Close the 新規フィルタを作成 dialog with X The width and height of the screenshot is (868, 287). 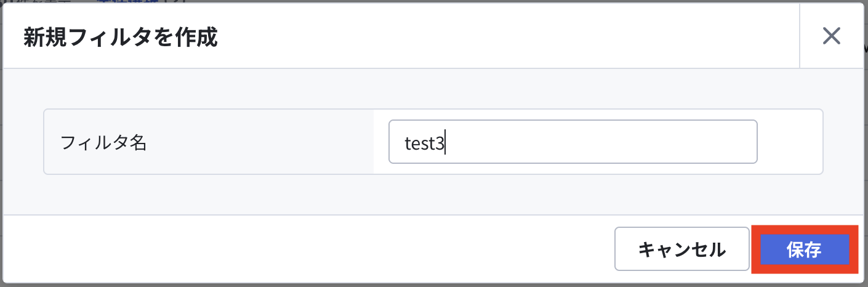pos(832,36)
